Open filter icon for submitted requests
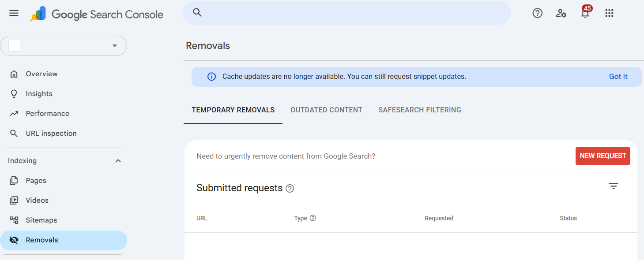Viewport: 644px width, 260px height. click(x=614, y=186)
